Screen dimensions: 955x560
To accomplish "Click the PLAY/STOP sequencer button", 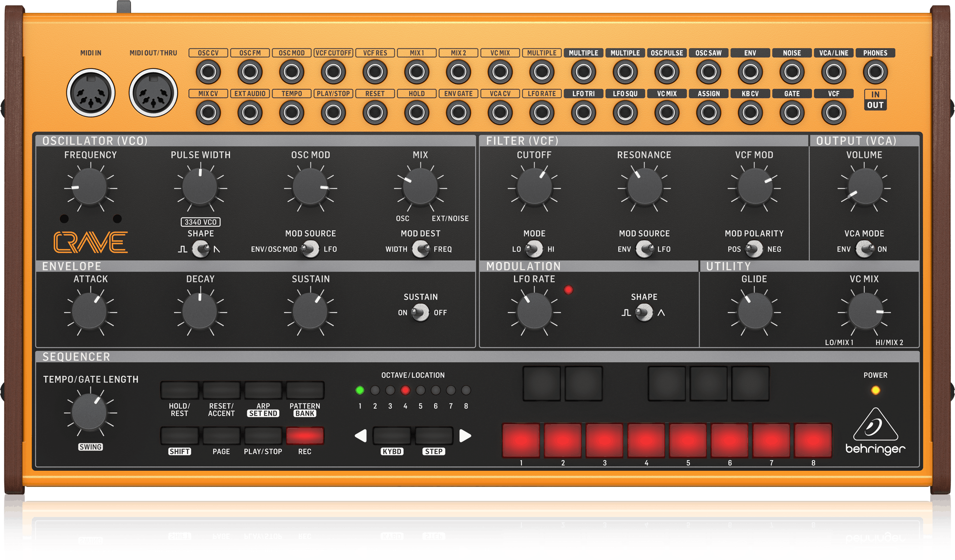I will pos(263,435).
